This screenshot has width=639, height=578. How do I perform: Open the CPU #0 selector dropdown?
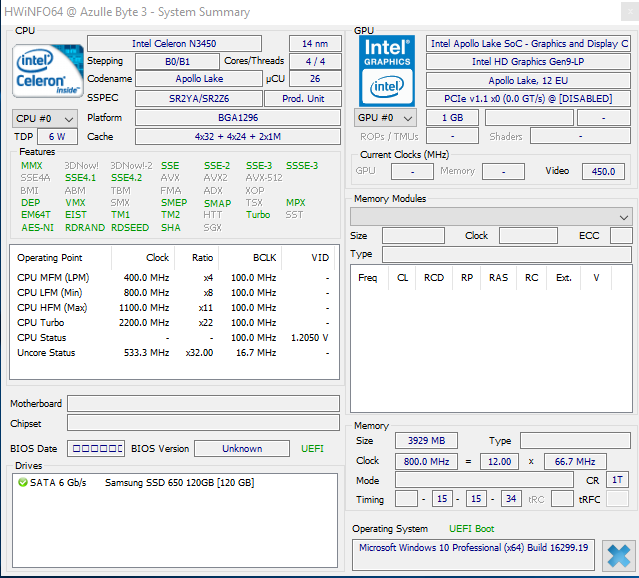(x=44, y=119)
